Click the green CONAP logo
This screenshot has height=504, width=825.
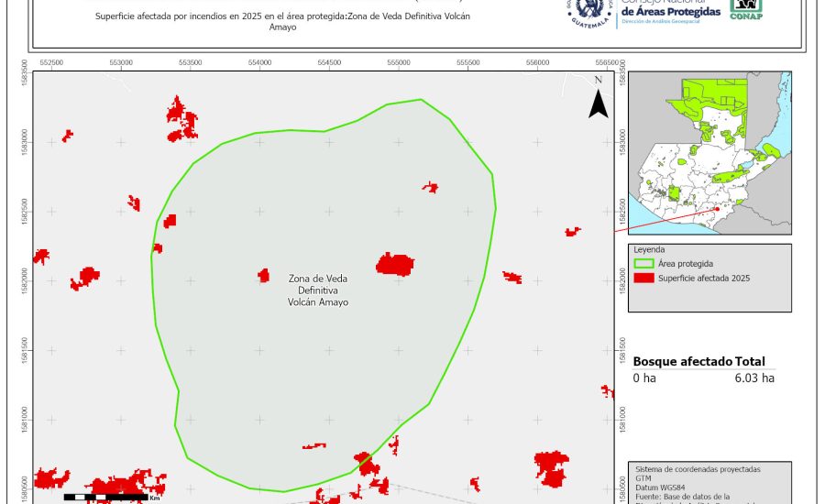click(744, 9)
